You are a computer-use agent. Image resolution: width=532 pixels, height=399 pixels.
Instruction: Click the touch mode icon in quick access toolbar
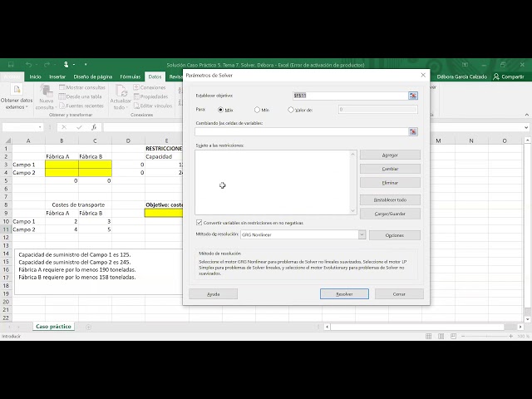pyautogui.click(x=66, y=65)
